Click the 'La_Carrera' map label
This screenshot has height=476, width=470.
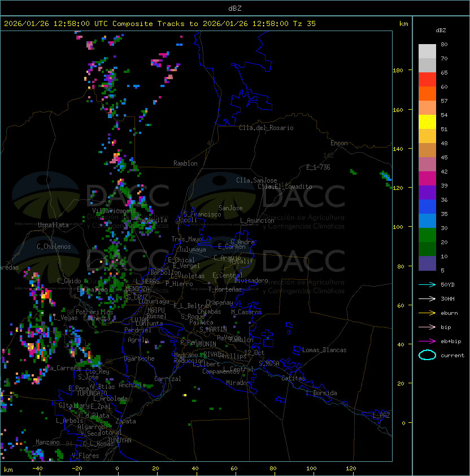point(63,368)
